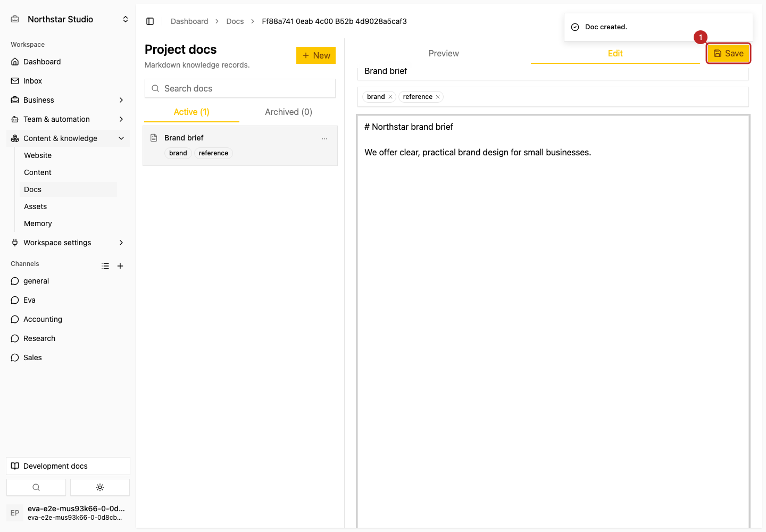Viewport: 766px width, 532px height.
Task: Open the general channel
Action: click(x=68, y=281)
